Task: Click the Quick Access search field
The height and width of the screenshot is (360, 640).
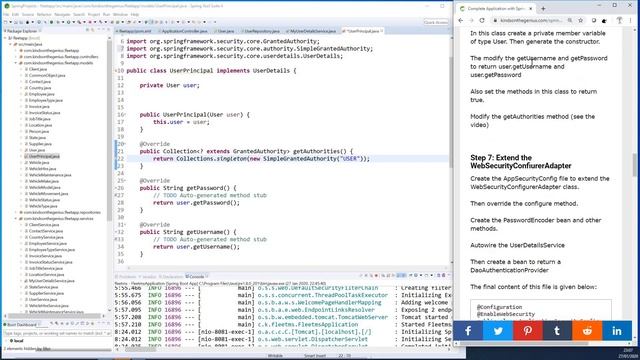Action: pyautogui.click(x=436, y=22)
